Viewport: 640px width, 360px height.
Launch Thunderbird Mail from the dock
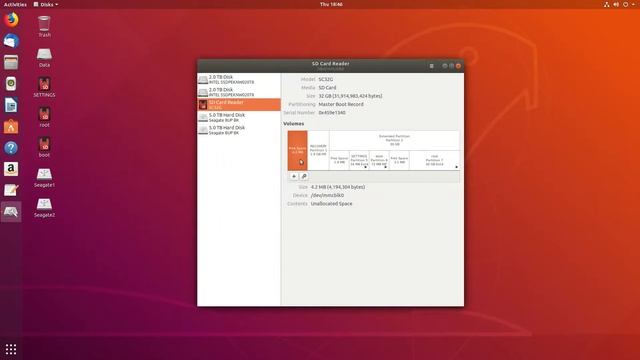pyautogui.click(x=11, y=41)
